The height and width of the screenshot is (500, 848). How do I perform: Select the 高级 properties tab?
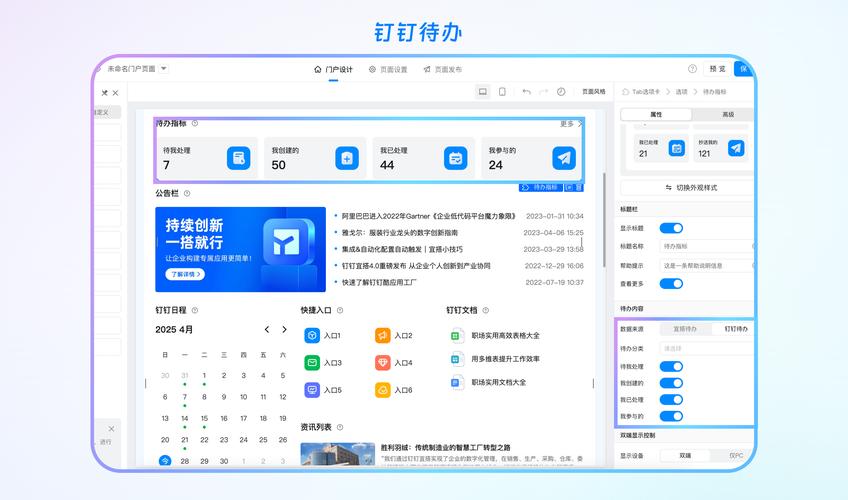(727, 114)
